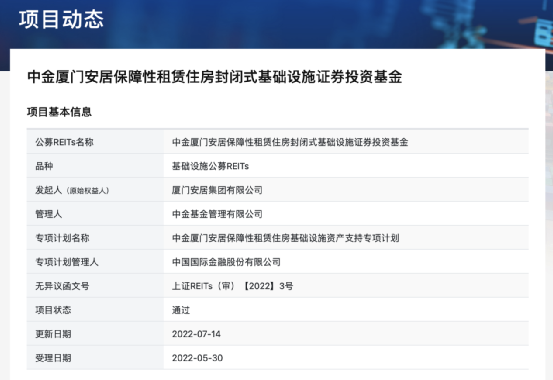Select the value 上证REITs（审）【2022】3号

pyautogui.click(x=232, y=286)
